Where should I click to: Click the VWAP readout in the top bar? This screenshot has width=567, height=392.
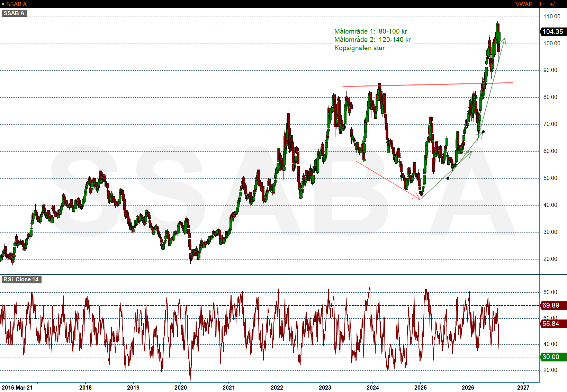click(x=526, y=4)
